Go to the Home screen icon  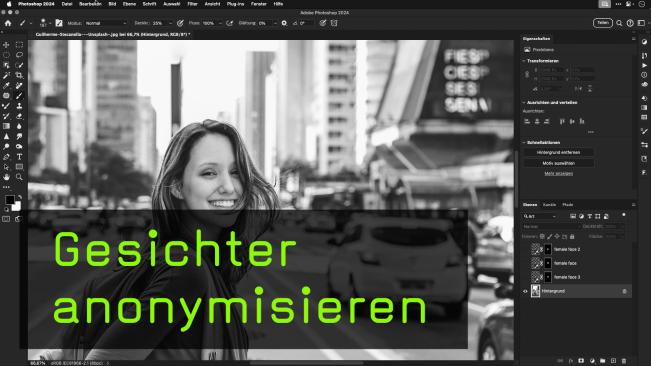(x=8, y=23)
